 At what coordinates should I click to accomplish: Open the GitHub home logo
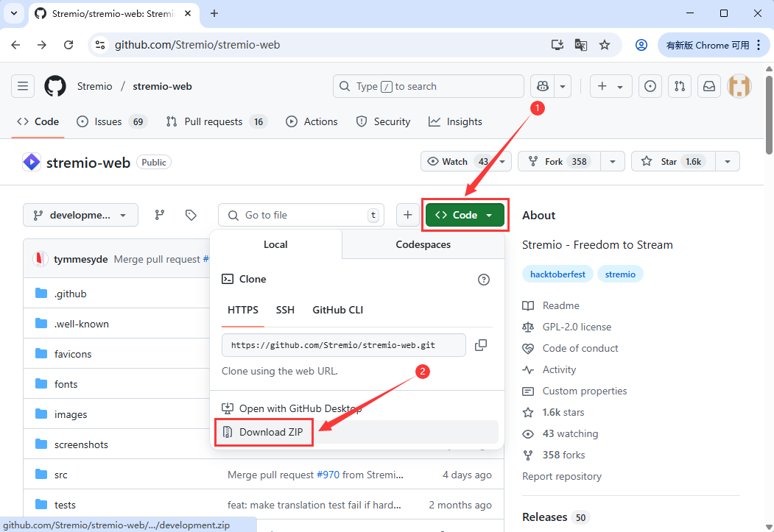click(x=55, y=86)
